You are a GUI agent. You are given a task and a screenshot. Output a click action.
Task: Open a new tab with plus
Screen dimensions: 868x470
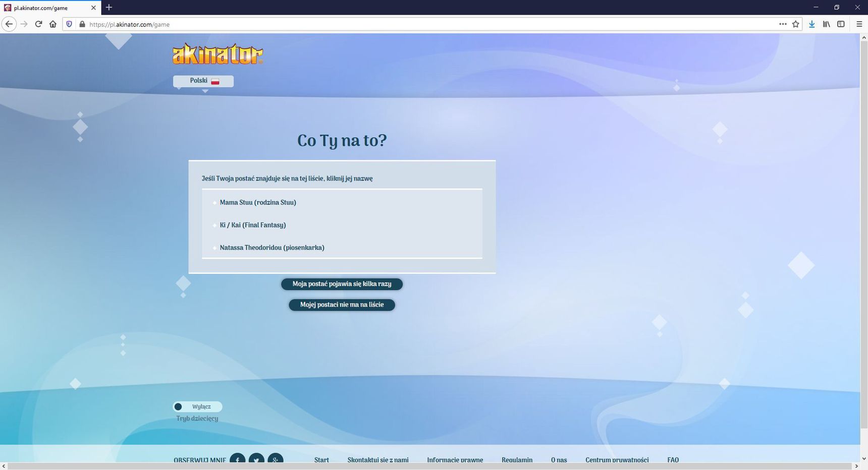[x=109, y=8]
